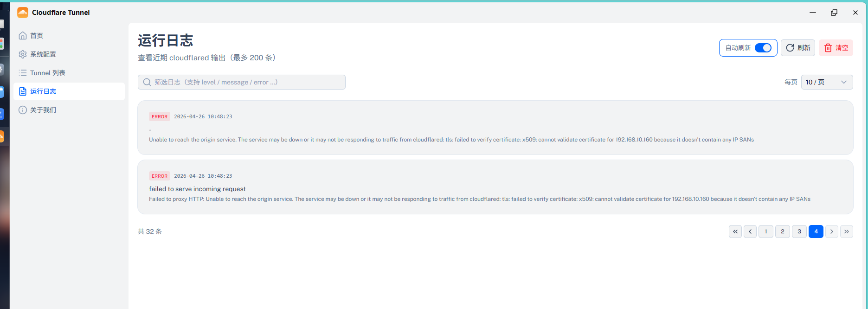The height and width of the screenshot is (309, 868).
Task: Click the 共 32 条 total count text
Action: (x=150, y=232)
